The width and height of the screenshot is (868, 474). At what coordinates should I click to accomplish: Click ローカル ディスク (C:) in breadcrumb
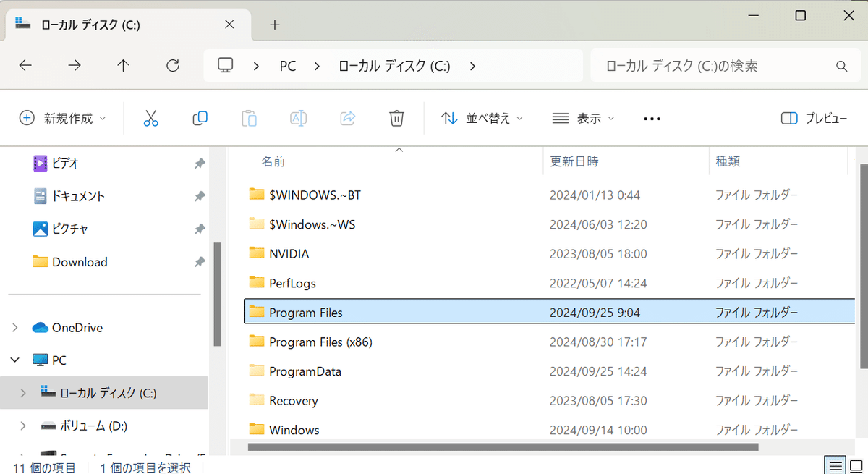[394, 66]
